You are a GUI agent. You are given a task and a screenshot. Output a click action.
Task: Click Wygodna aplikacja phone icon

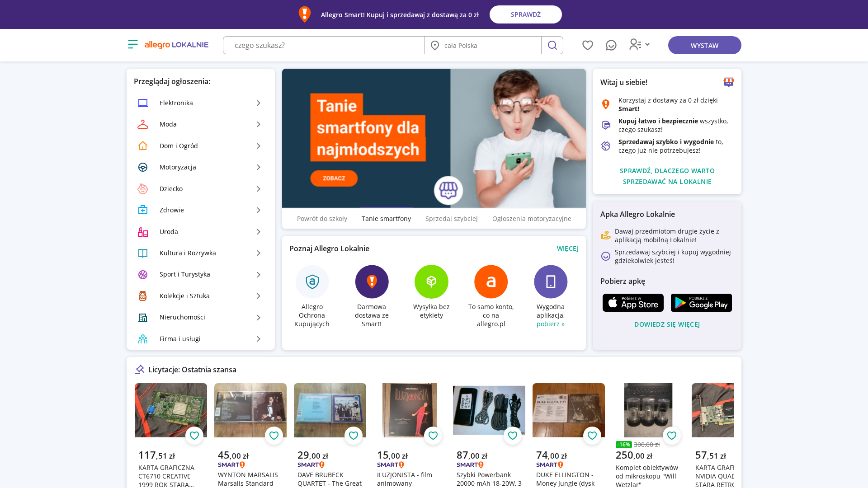551,282
